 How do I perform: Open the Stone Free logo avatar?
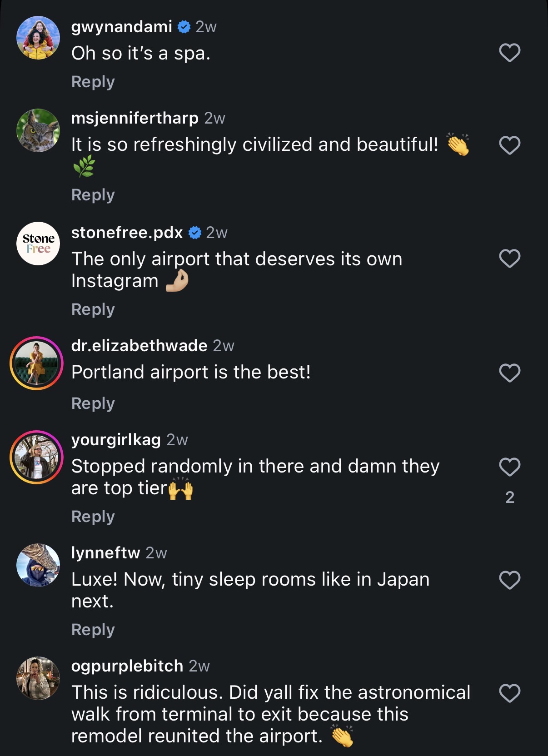coord(38,244)
